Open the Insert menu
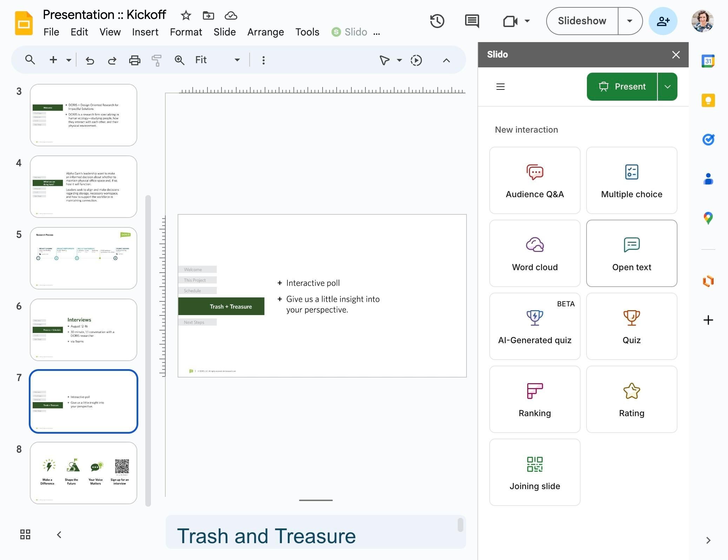 pos(145,32)
